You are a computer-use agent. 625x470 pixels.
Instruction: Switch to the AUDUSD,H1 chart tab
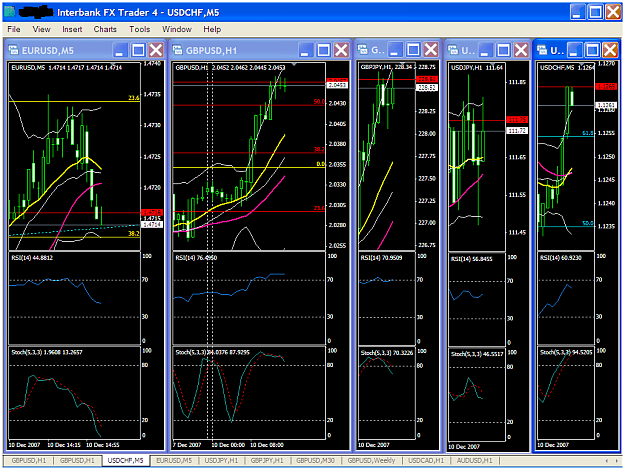(x=474, y=460)
